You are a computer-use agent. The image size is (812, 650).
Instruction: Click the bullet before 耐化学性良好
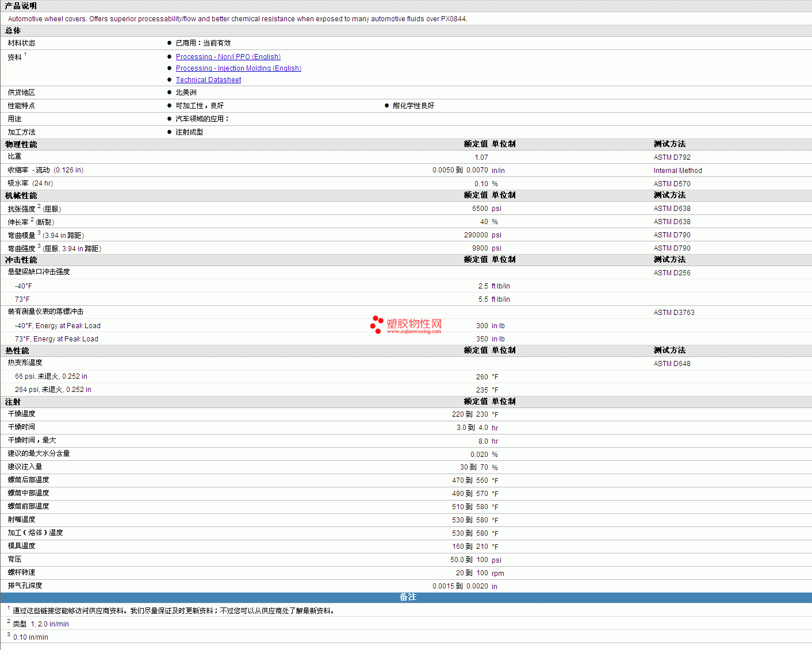click(x=386, y=106)
